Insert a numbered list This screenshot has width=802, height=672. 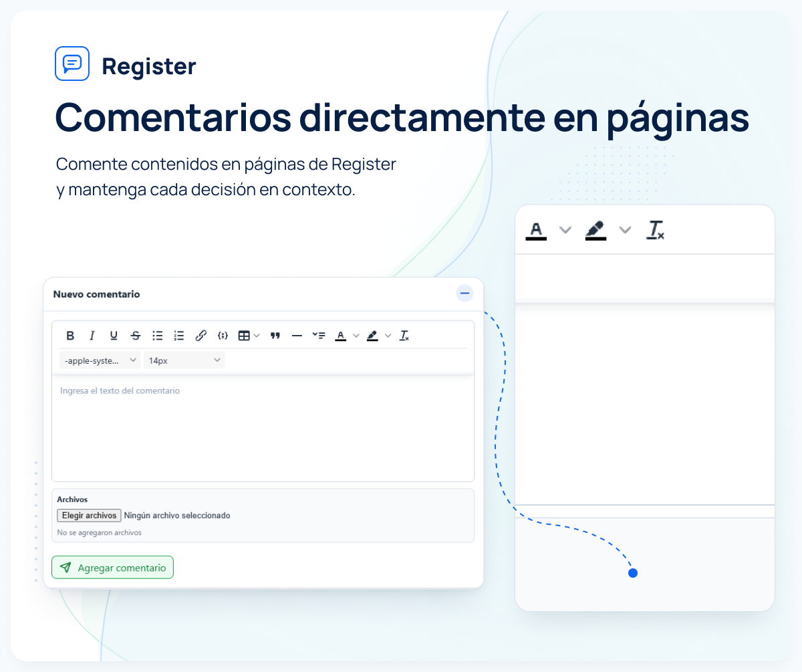pyautogui.click(x=178, y=336)
